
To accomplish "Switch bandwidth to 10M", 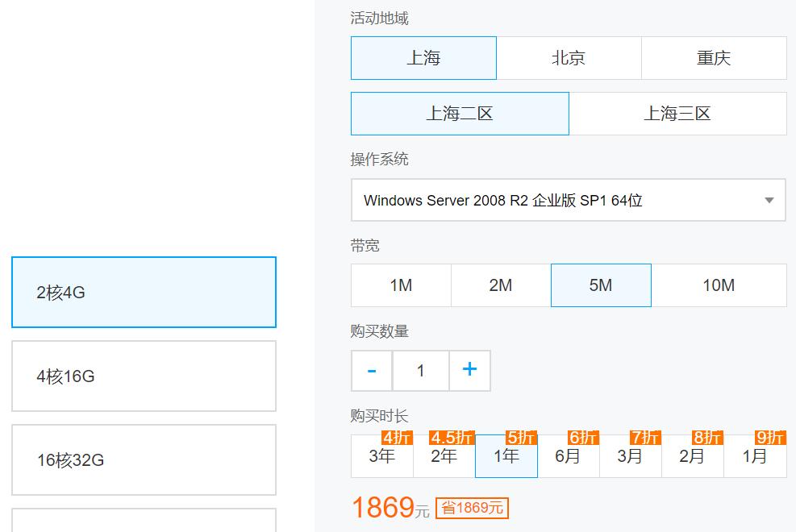I will coord(719,285).
